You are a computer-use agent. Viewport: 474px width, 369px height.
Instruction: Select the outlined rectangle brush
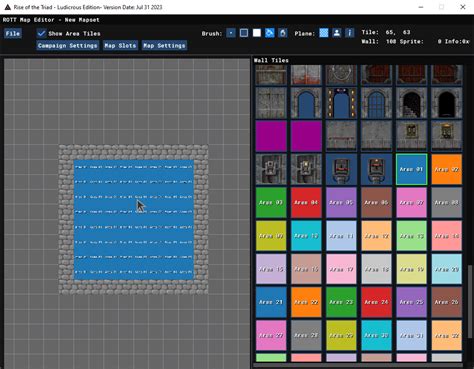pos(244,33)
